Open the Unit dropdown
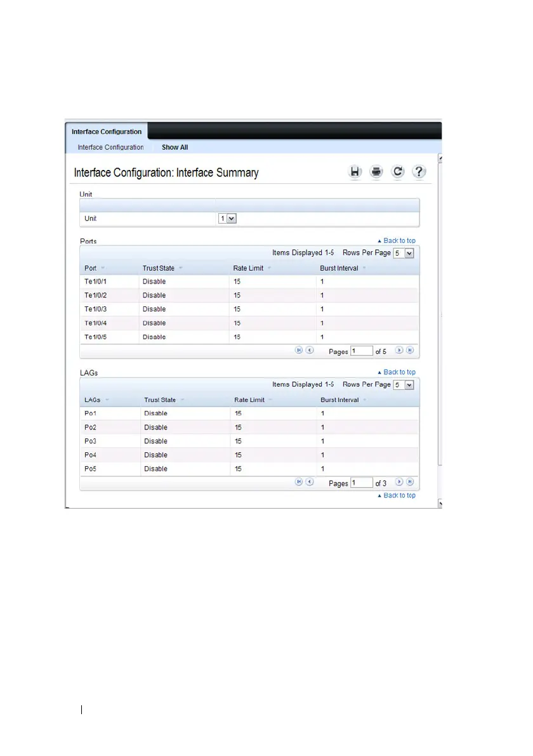Image resolution: width=533 pixels, height=756 pixels. [227, 219]
